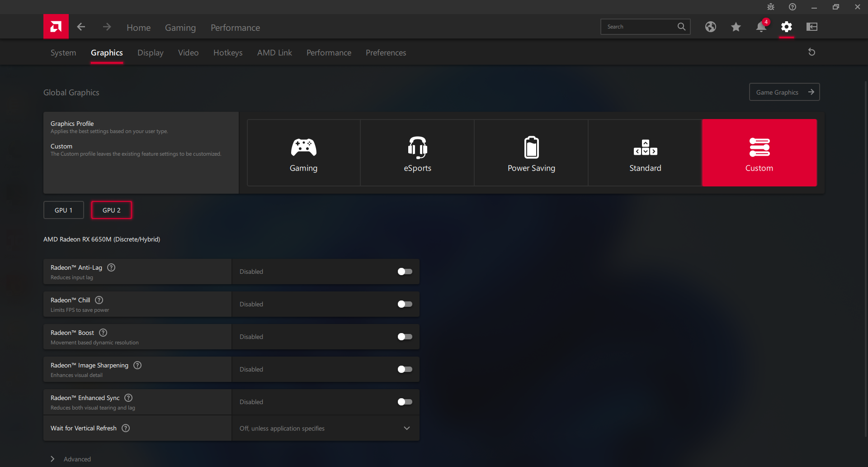Click the 'Global Graphics' heading
Screen dimensions: 868x467
click(x=71, y=92)
